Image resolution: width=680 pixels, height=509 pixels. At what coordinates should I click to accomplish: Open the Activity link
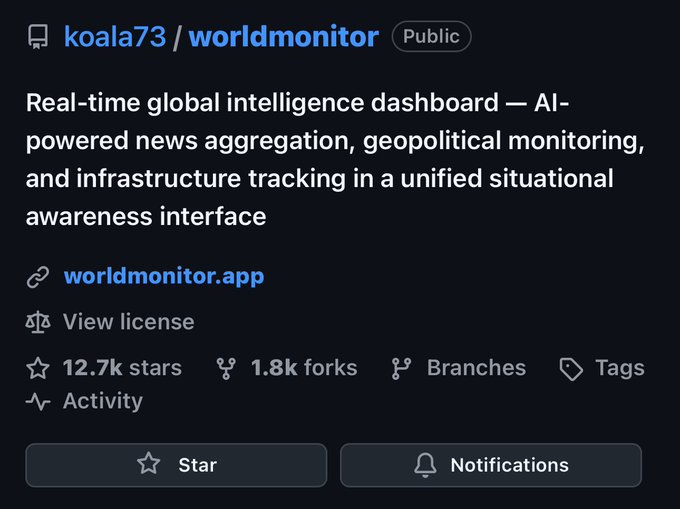102,402
